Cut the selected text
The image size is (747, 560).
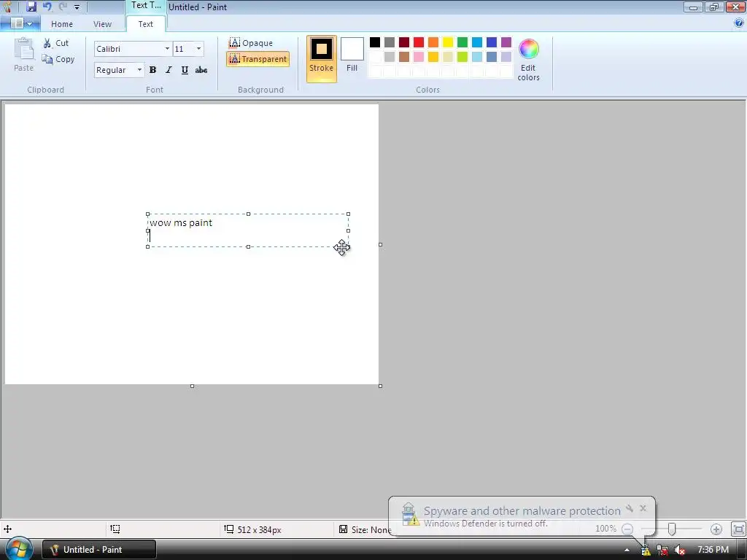pos(56,43)
